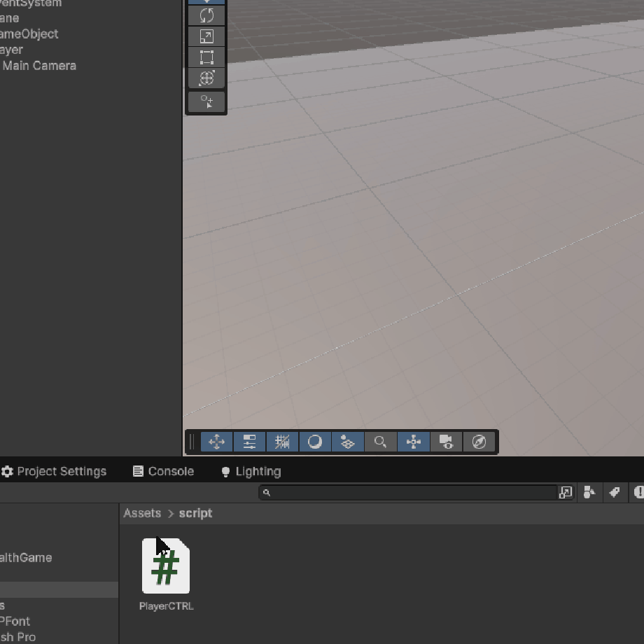Click the Open in Search icon
The height and width of the screenshot is (644, 644).
(566, 492)
